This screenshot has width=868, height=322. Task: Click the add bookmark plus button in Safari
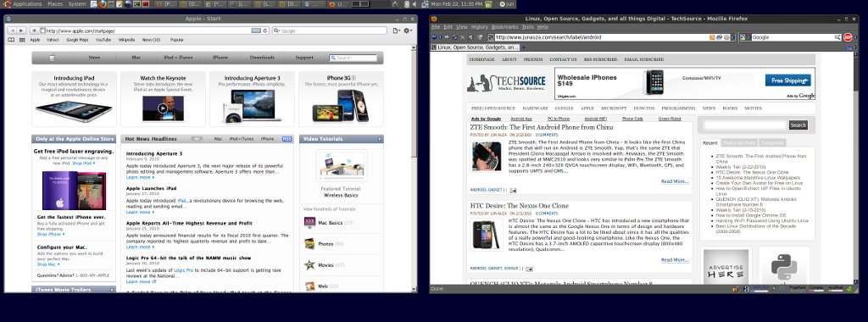point(34,31)
